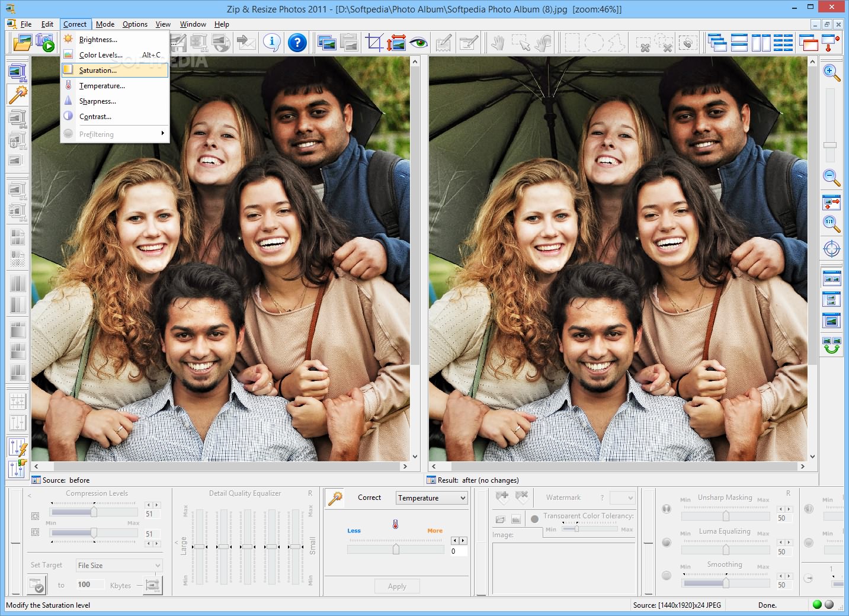The height and width of the screenshot is (616, 849).
Task: Open the Set Target File Size dropdown
Action: point(118,566)
